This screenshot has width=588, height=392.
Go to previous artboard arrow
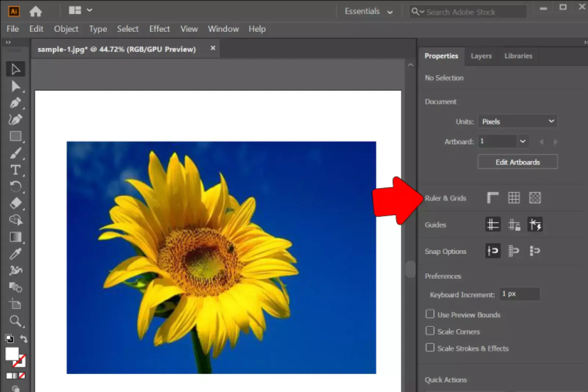pyautogui.click(x=541, y=142)
